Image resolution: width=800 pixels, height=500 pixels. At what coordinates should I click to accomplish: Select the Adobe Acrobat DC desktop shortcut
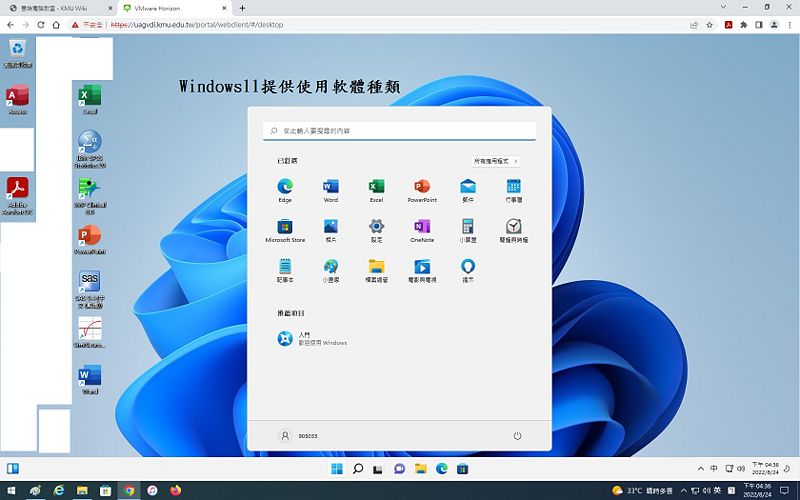pyautogui.click(x=17, y=196)
